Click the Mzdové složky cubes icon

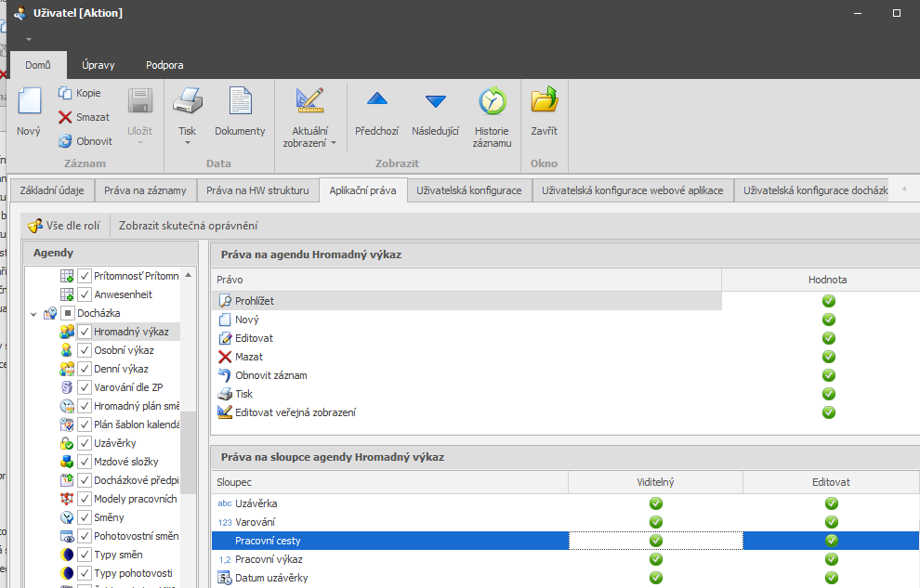(67, 462)
